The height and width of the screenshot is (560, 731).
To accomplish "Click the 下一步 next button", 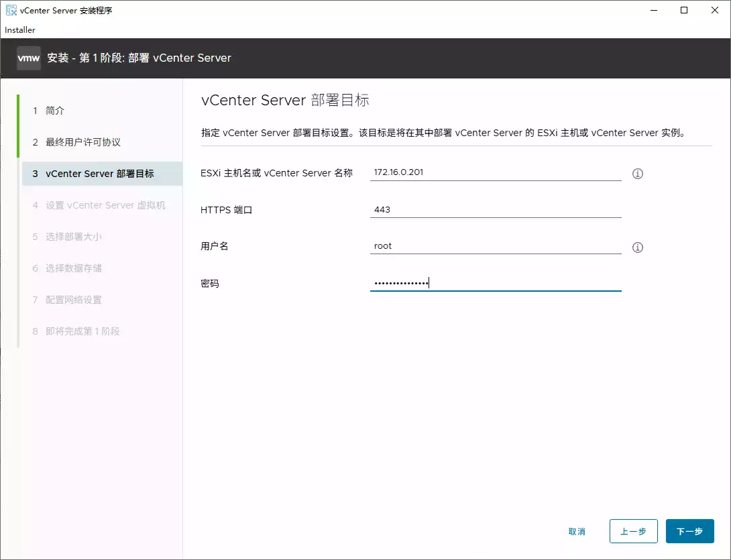I will 690,531.
